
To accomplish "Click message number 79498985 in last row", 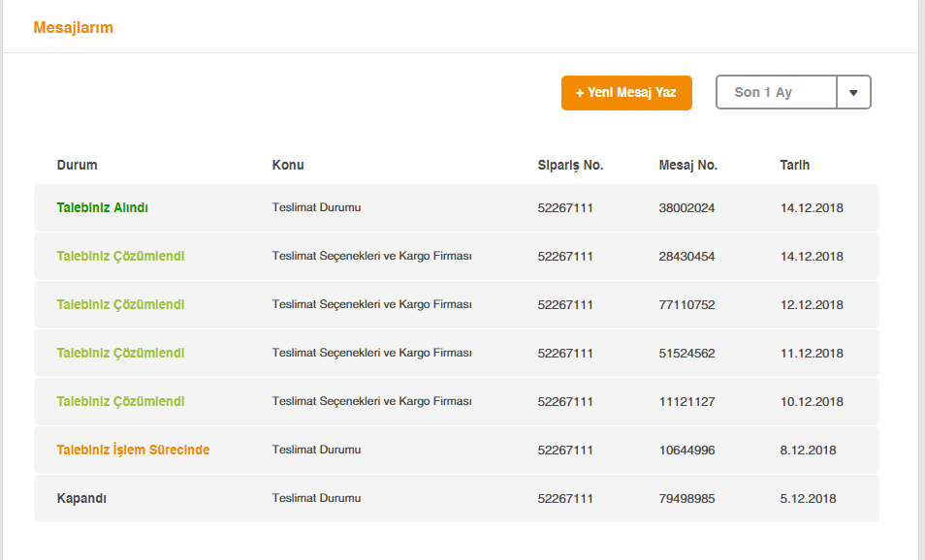I will pos(686,498).
